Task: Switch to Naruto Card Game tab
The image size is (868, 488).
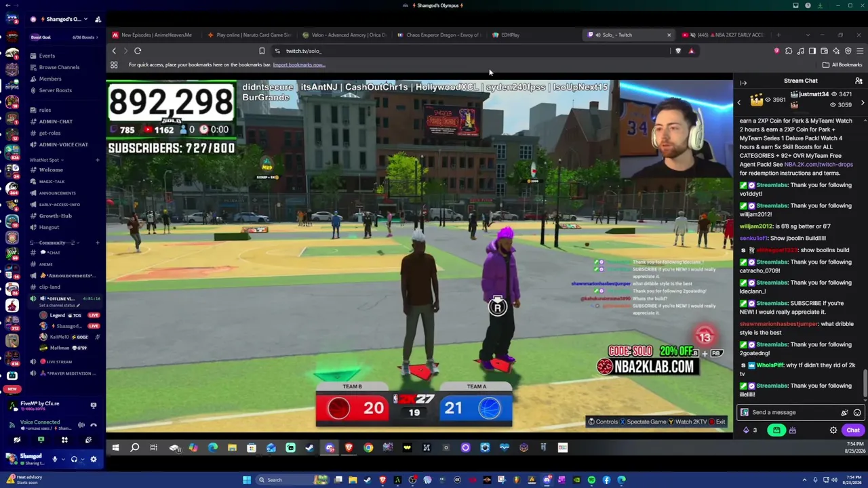Action: [250, 35]
